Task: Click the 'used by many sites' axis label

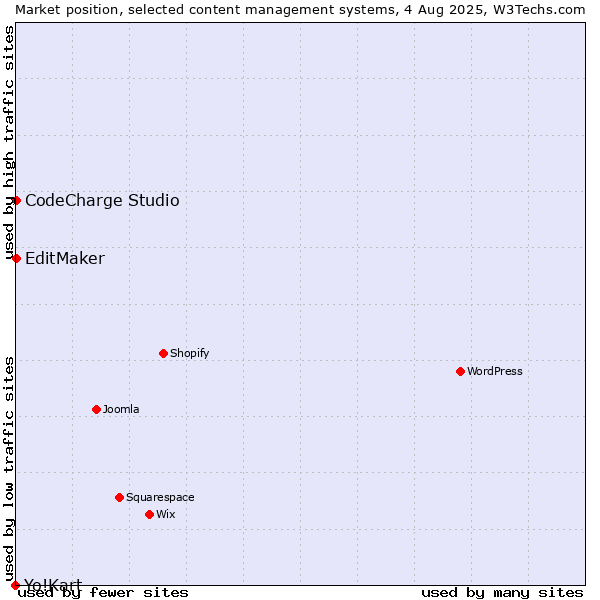Action: coord(502,593)
